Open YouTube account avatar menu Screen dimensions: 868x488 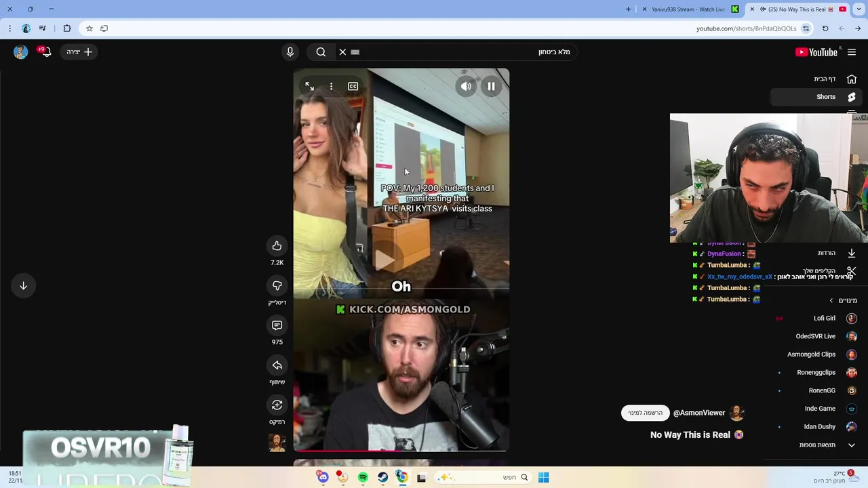tap(20, 52)
